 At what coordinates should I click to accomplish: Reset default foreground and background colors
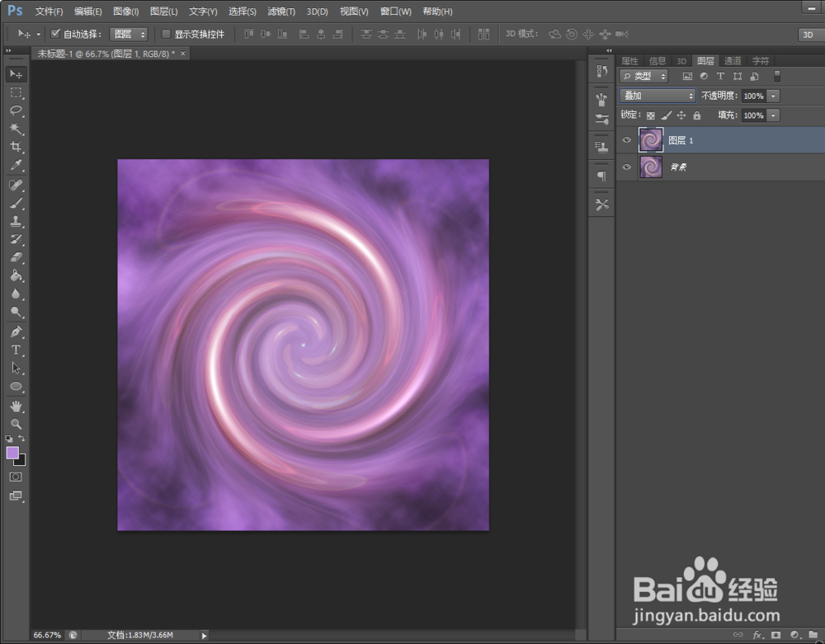pyautogui.click(x=9, y=439)
